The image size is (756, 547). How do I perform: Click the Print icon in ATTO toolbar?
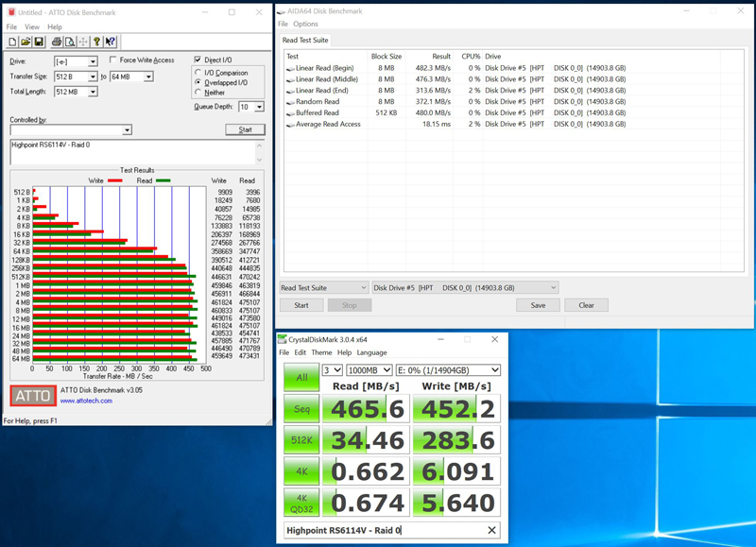[x=57, y=42]
